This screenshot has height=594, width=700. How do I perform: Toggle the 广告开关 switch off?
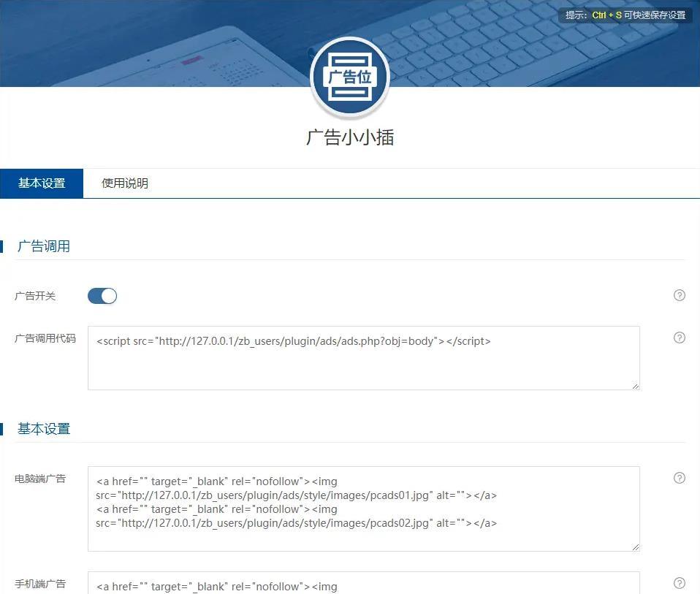point(102,296)
